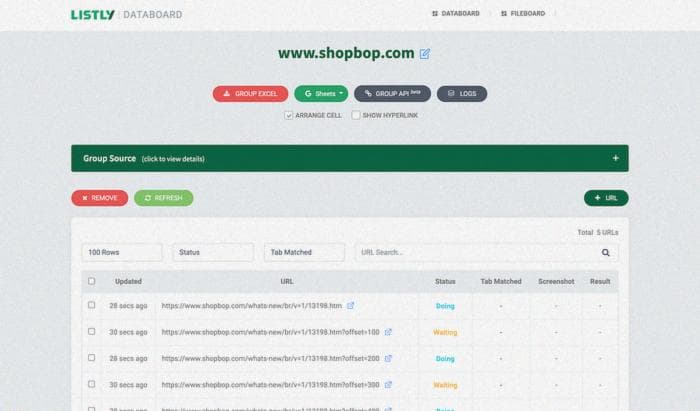The height and width of the screenshot is (411, 700).
Task: Select the checkbox for the offset=100 row
Action: [92, 332]
